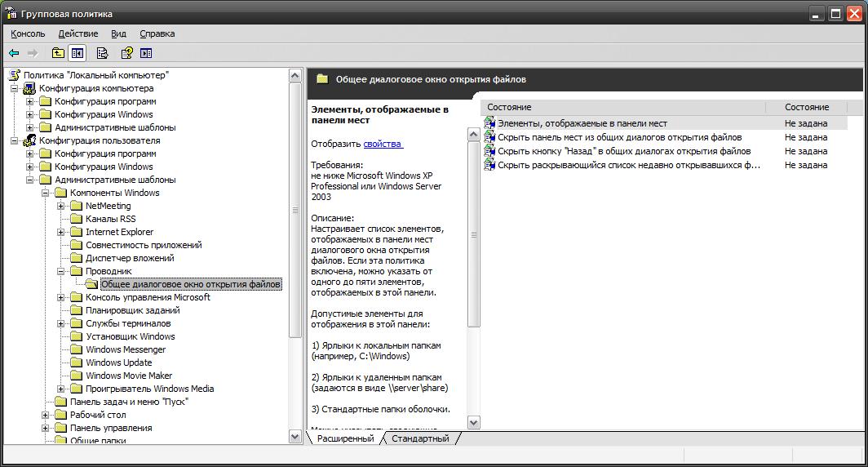Click the Каналы RSS folder icon
The image size is (868, 467).
coord(77,219)
